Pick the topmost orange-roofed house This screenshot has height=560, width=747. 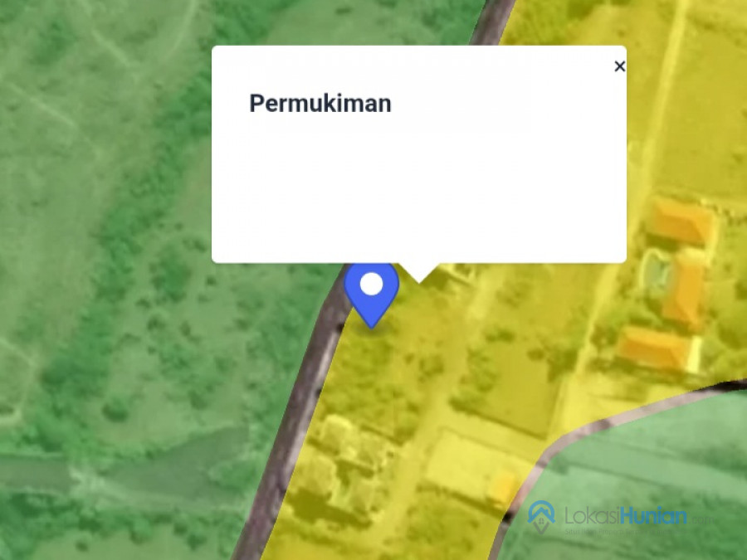click(x=681, y=221)
